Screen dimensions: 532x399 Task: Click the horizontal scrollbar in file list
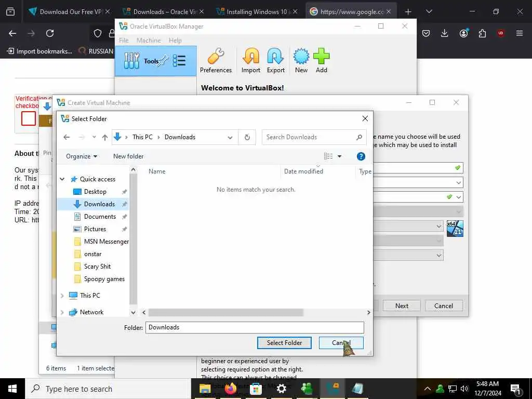tap(225, 312)
